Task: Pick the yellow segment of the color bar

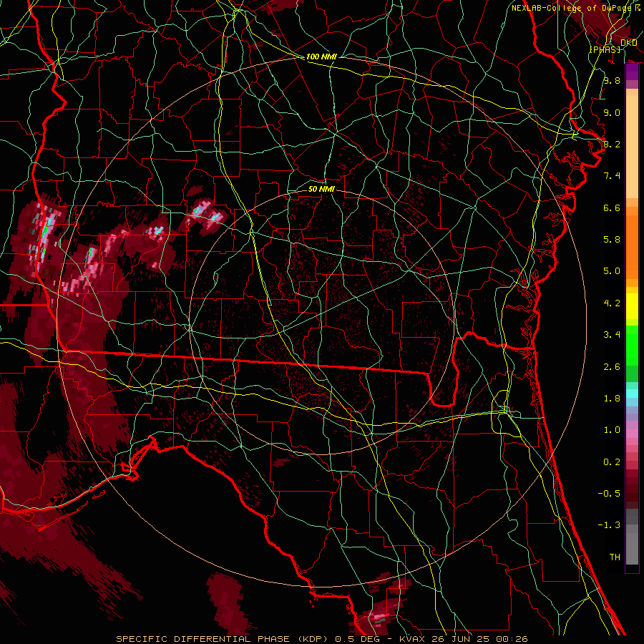Action: point(632,306)
